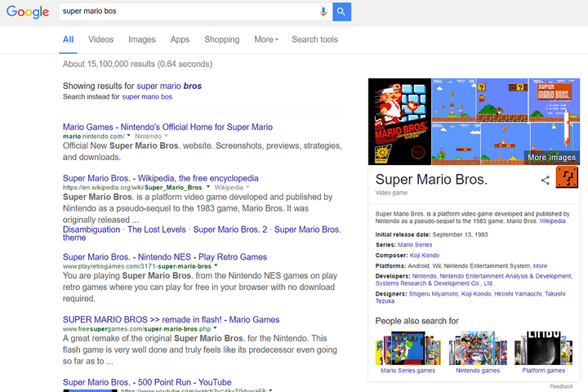The height and width of the screenshot is (392, 588).
Task: Expand arrow next to mario.nintendo.com URL
Action: click(x=129, y=136)
